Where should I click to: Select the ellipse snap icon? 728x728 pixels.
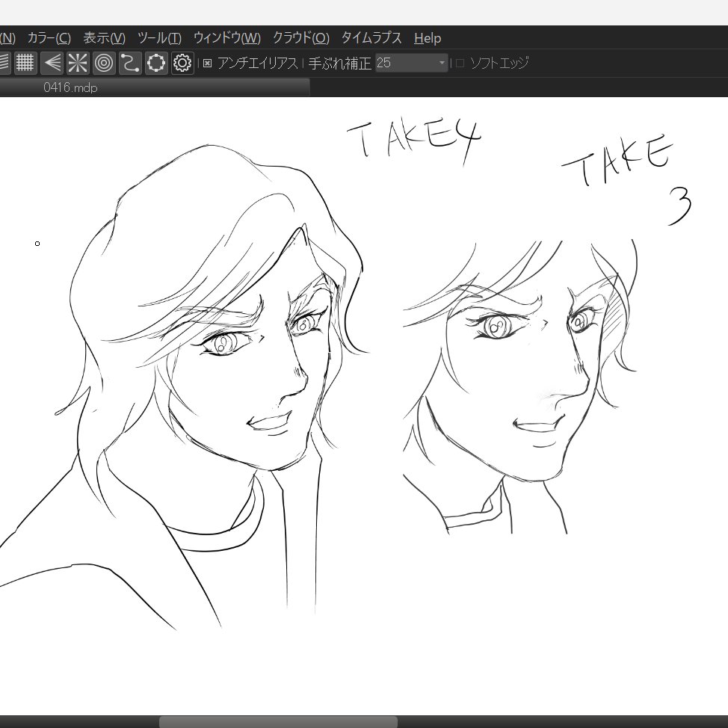[156, 63]
